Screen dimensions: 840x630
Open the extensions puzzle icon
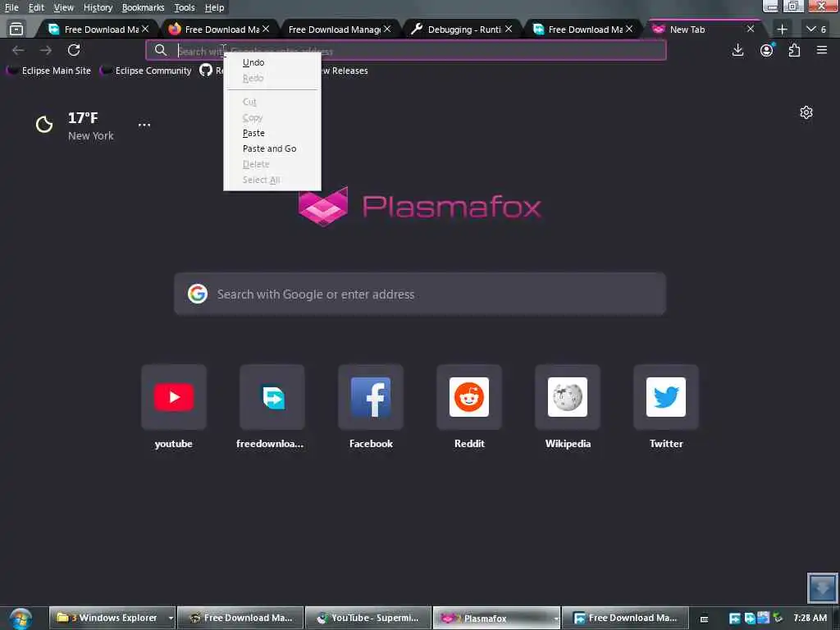794,50
